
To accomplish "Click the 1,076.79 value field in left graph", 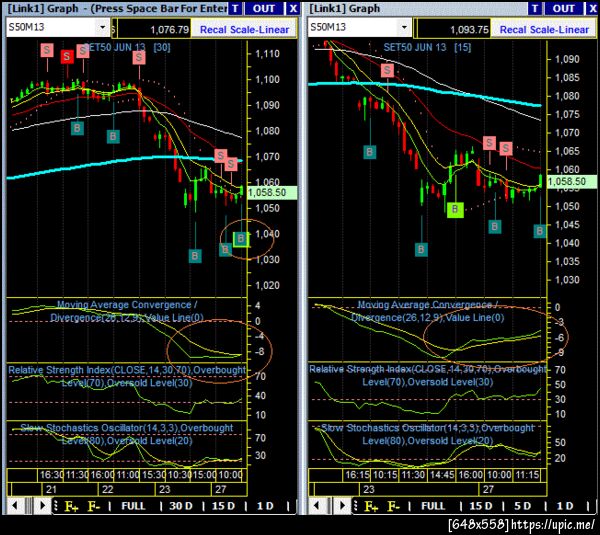I will click(x=154, y=29).
